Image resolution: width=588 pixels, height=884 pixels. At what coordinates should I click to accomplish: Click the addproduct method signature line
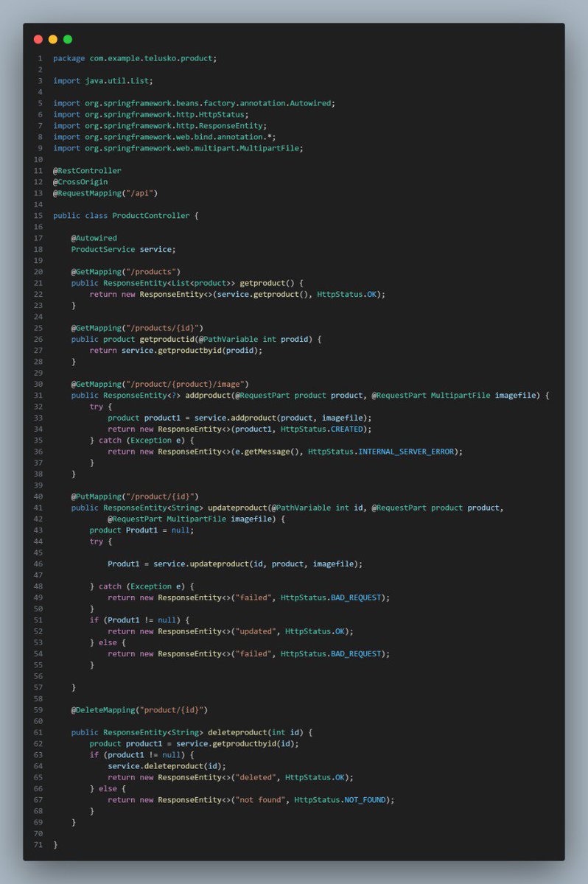310,396
